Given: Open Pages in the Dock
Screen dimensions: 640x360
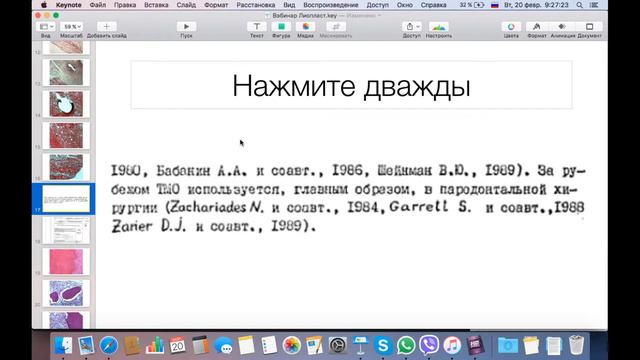Looking at the screenshot, I should [315, 346].
